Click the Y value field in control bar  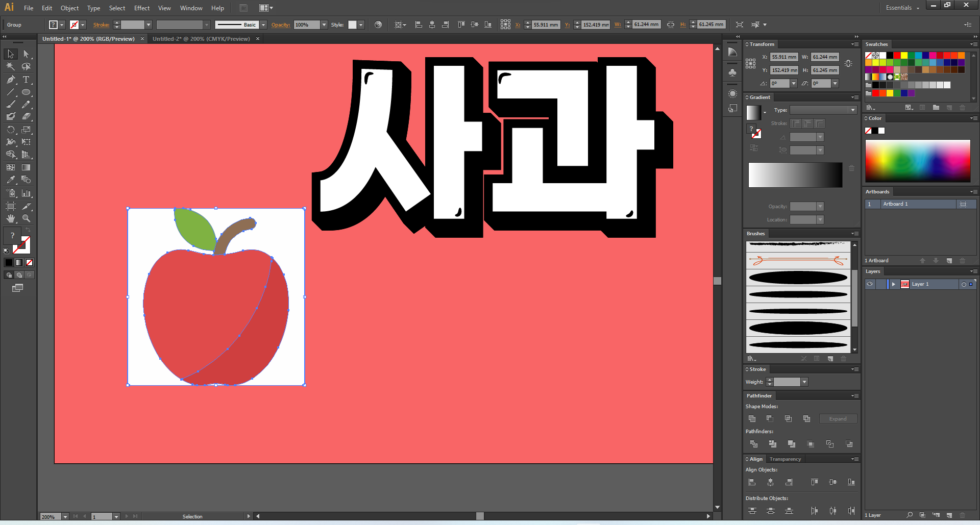point(596,24)
